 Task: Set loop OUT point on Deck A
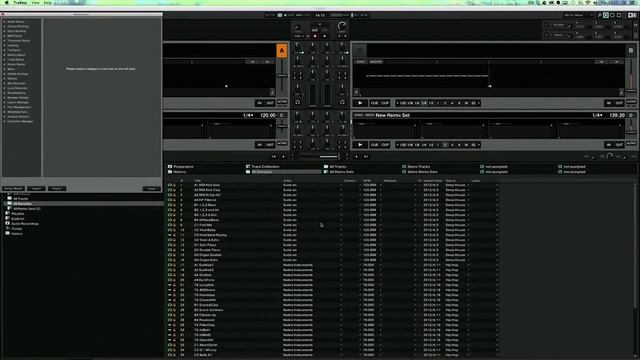(x=270, y=103)
